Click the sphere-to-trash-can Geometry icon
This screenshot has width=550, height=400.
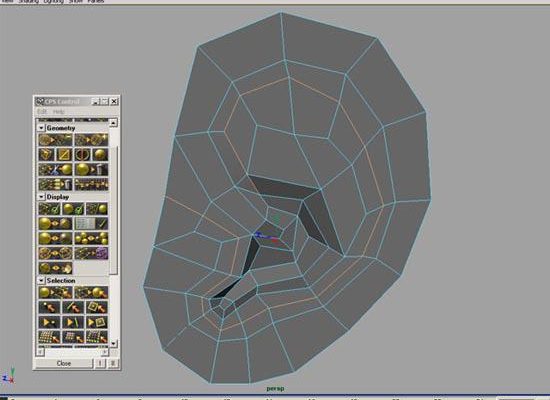tap(92, 169)
